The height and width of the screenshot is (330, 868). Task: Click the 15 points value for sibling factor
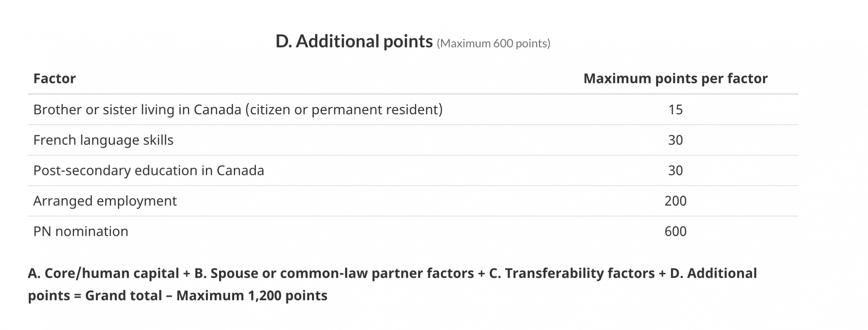click(675, 110)
